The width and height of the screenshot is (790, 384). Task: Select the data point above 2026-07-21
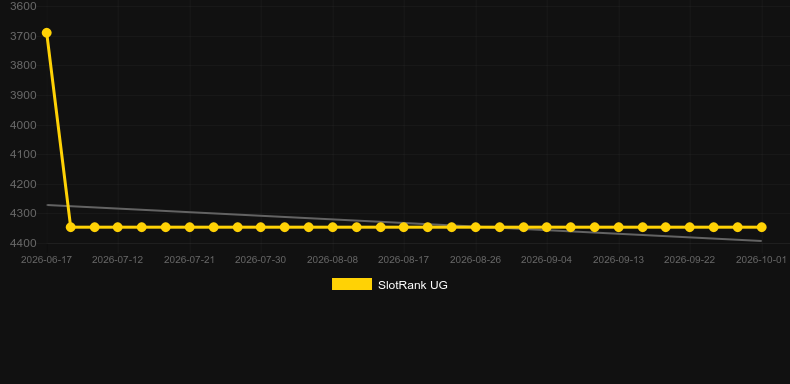coord(189,227)
